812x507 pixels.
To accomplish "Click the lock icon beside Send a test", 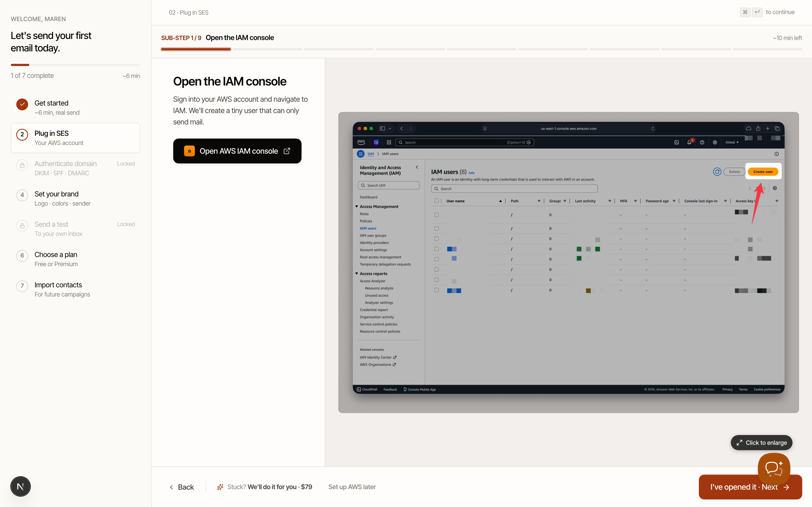I will 22,226.
